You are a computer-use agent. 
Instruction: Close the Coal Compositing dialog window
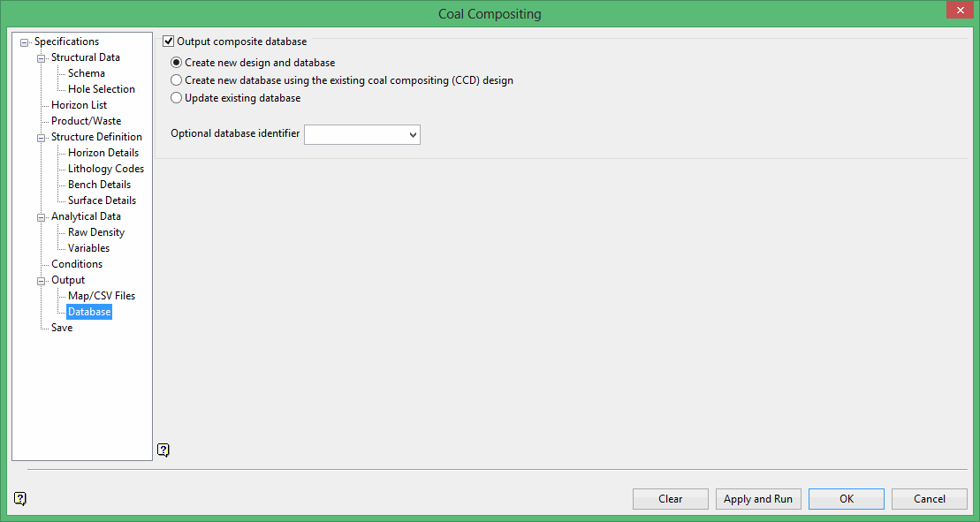958,11
